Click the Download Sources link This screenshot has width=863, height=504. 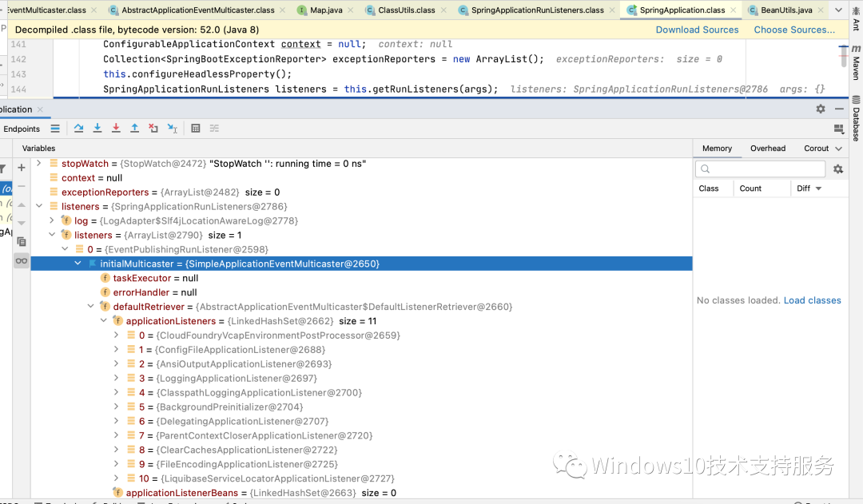[x=697, y=30]
